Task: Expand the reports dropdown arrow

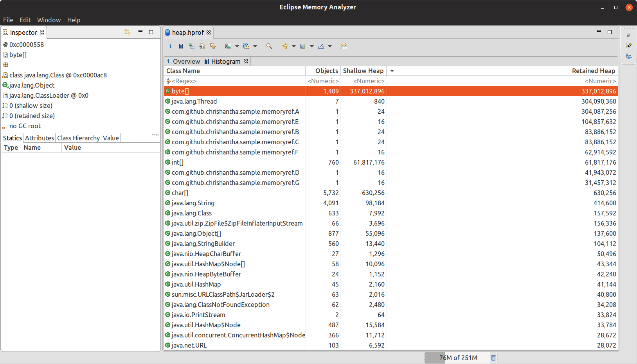Action: 237,46
